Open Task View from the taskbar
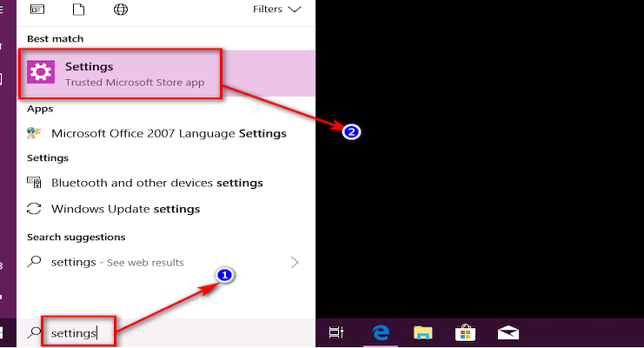This screenshot has height=348, width=644. pos(336,332)
